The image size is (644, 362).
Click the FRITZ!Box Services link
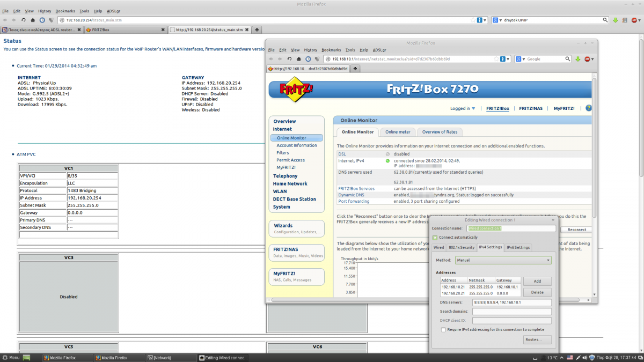(356, 188)
